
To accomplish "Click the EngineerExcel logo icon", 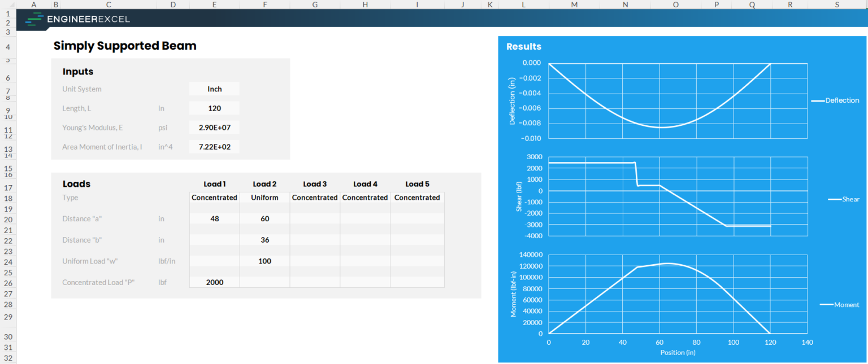I will 33,19.
